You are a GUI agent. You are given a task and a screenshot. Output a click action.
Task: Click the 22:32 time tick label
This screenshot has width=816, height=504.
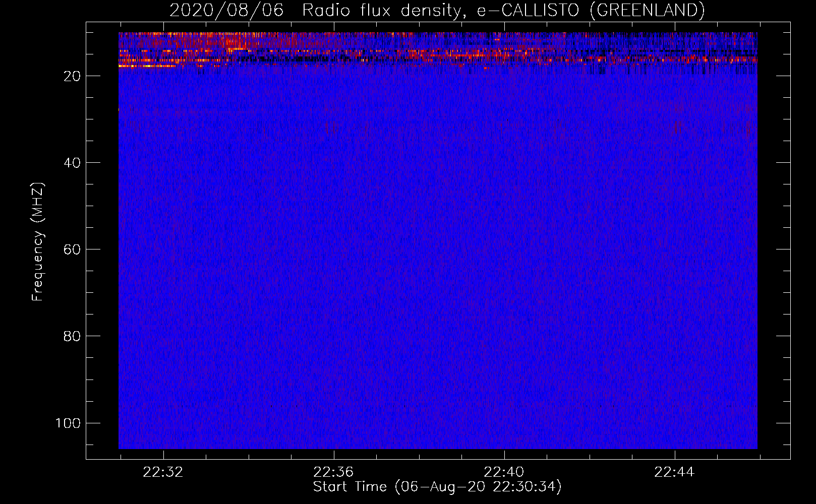tap(163, 472)
